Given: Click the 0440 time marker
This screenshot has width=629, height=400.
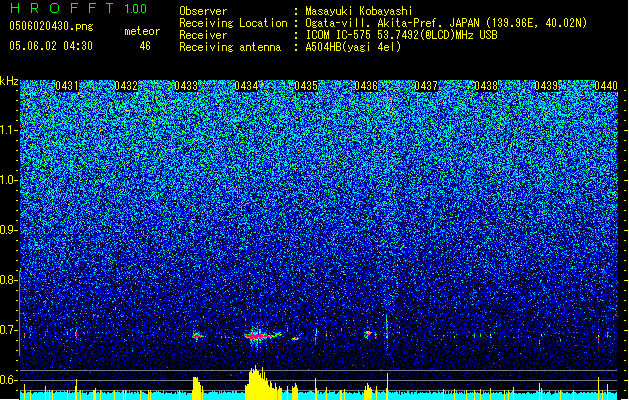Looking at the screenshot, I should [x=606, y=86].
